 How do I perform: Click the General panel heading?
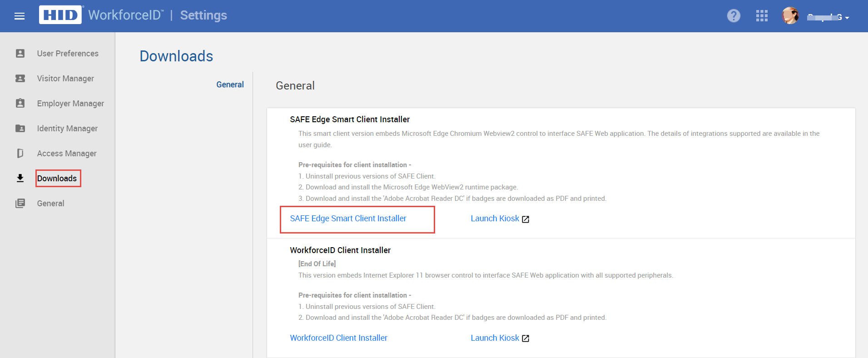pyautogui.click(x=295, y=86)
